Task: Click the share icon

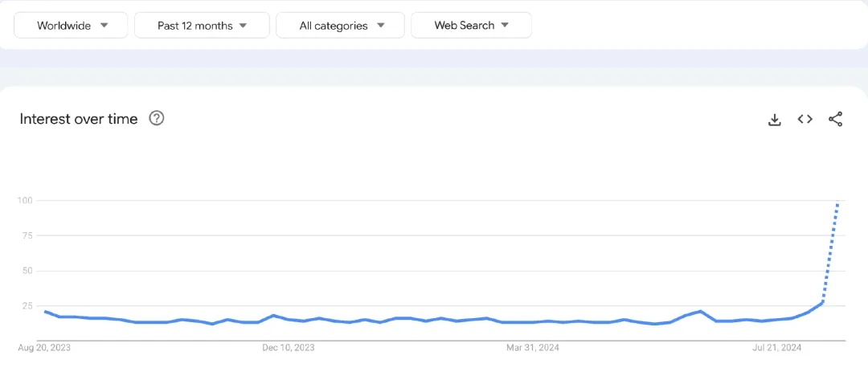Action: (x=835, y=119)
